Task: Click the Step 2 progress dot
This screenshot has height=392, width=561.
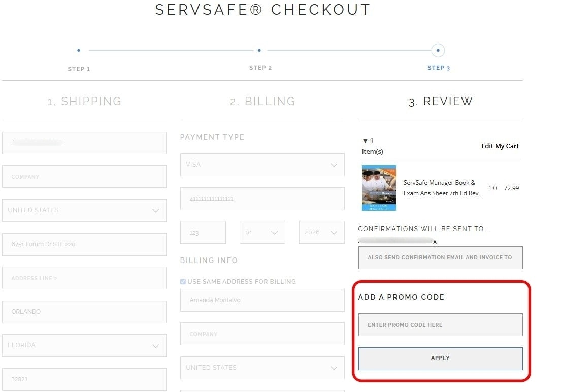Action: 259,51
